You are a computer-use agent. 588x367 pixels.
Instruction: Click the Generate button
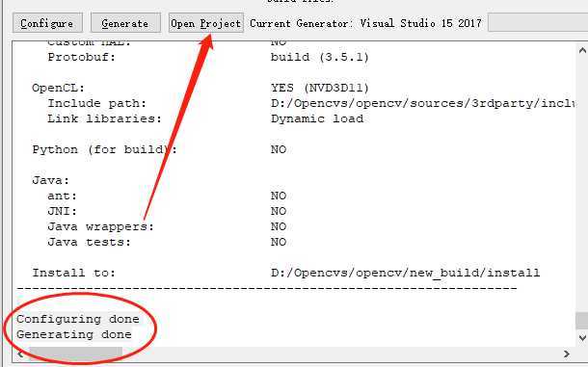(125, 23)
